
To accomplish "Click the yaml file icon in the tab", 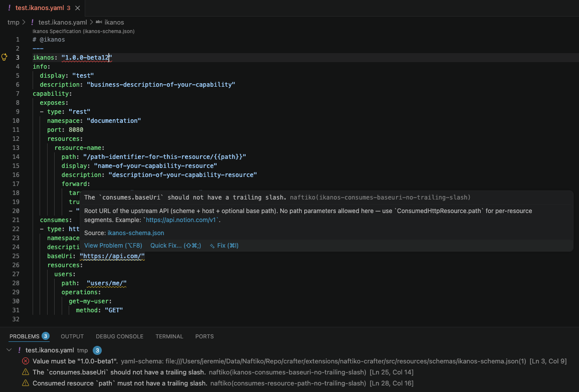I will point(9,8).
